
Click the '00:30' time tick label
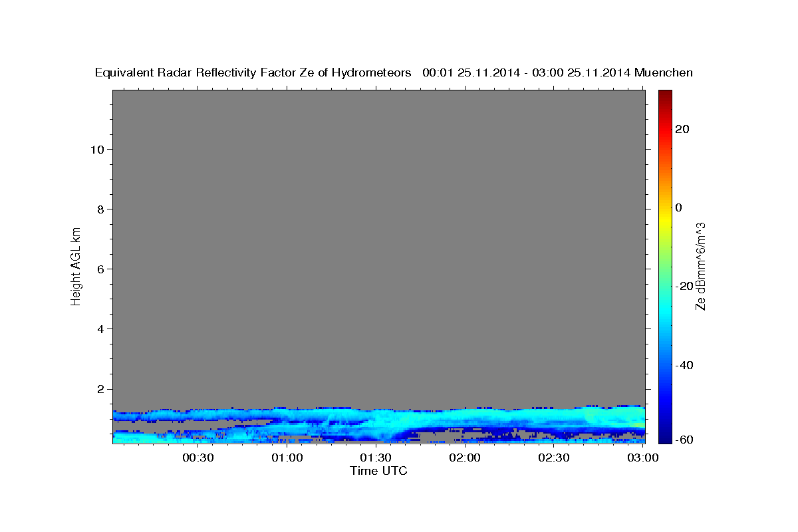tap(198, 458)
